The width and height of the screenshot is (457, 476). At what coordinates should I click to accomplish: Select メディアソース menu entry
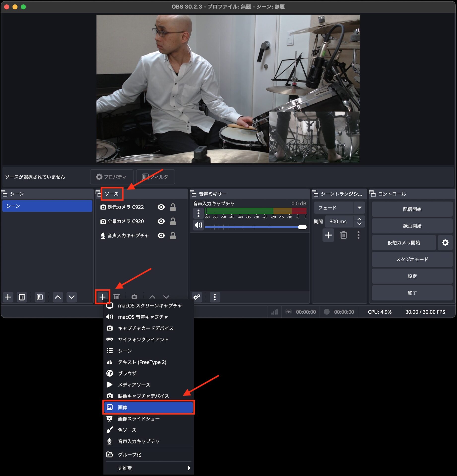click(x=148, y=385)
